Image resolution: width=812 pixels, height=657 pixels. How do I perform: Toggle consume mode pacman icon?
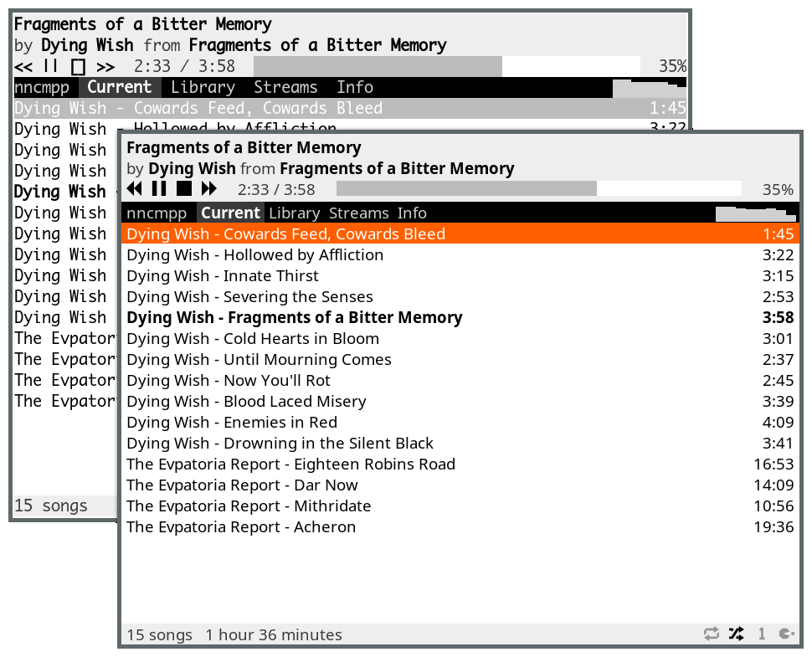point(787,634)
